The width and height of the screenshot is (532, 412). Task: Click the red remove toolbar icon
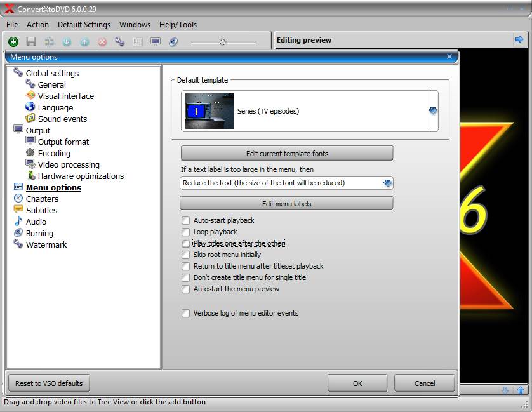pos(102,42)
